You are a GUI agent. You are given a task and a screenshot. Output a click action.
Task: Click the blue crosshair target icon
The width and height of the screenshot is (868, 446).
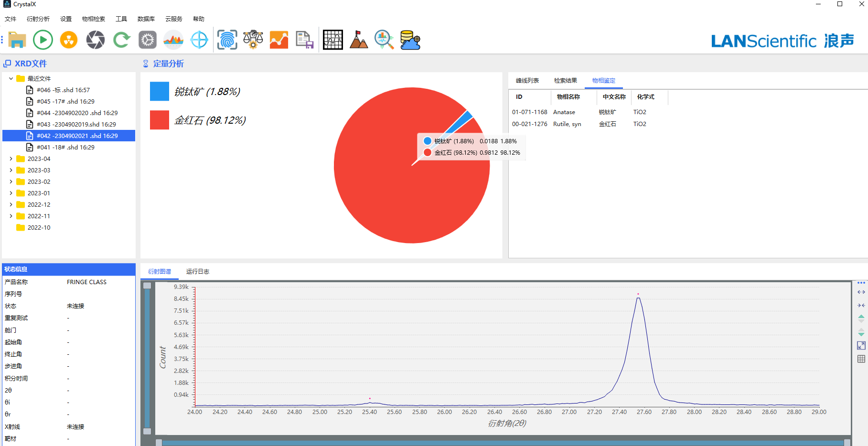(199, 40)
